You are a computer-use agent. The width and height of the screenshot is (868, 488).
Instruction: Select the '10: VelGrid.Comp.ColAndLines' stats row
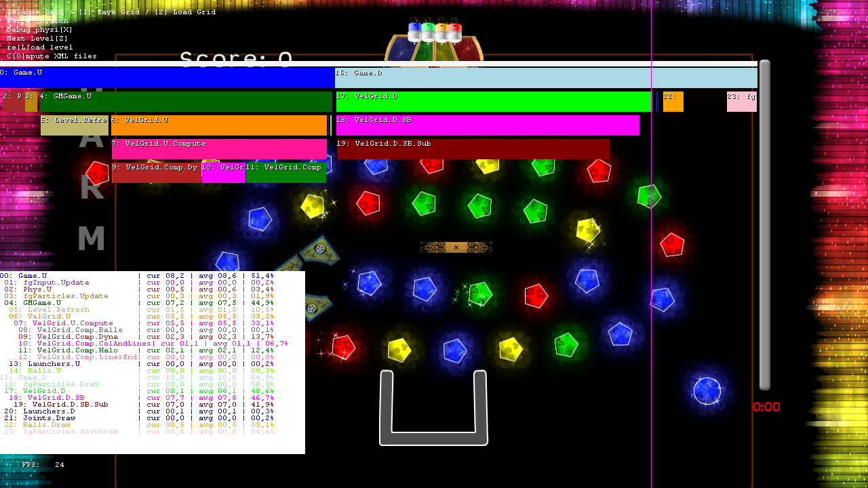pyautogui.click(x=153, y=344)
